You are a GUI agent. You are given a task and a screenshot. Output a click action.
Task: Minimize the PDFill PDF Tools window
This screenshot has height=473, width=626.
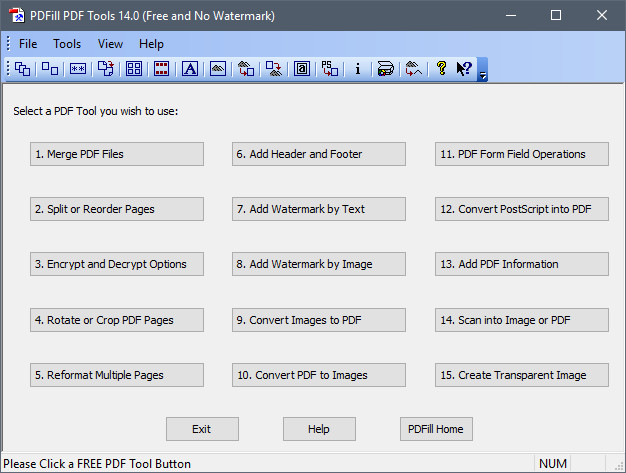coord(511,16)
